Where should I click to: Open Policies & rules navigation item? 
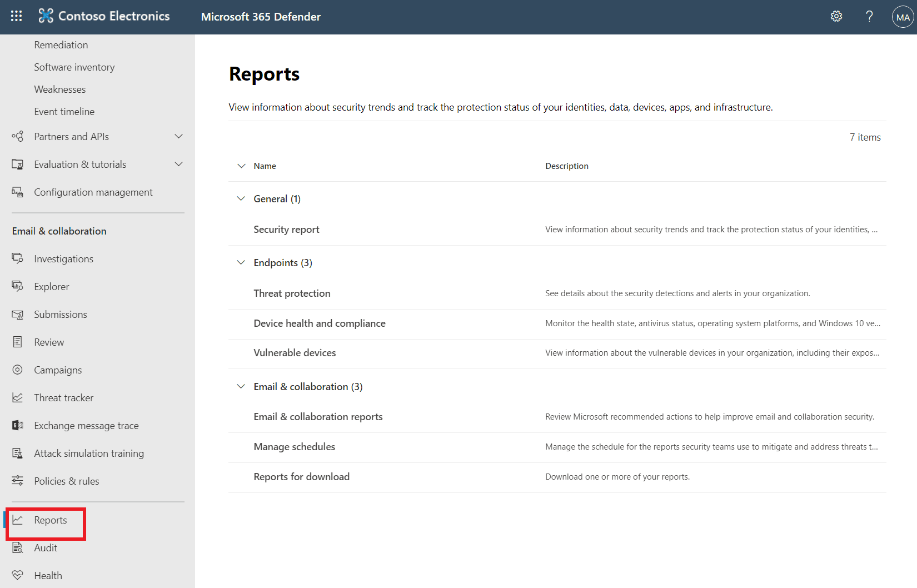point(66,481)
